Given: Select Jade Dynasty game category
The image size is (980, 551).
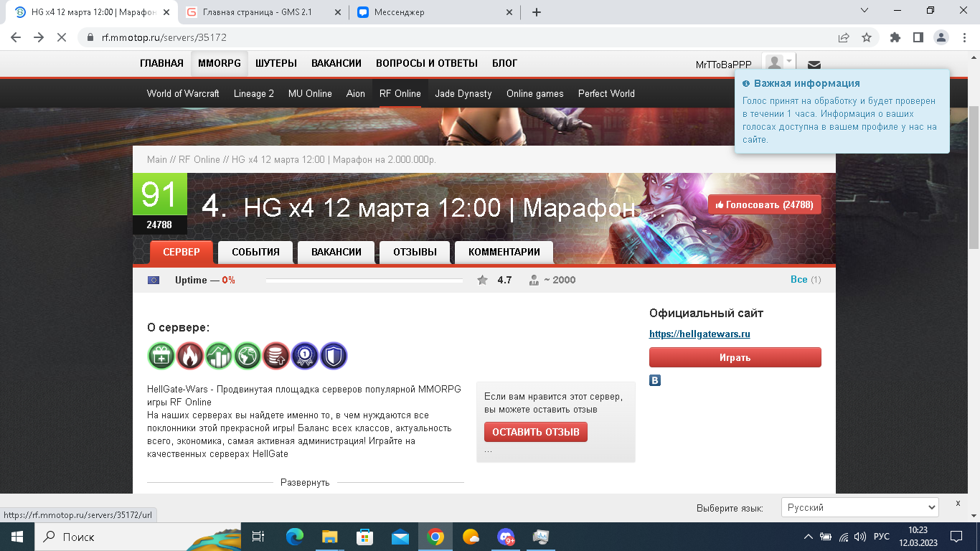Looking at the screenshot, I should [x=463, y=93].
